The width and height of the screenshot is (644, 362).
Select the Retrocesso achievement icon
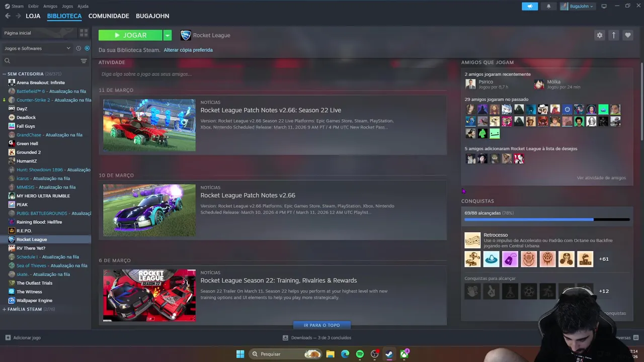(x=472, y=240)
